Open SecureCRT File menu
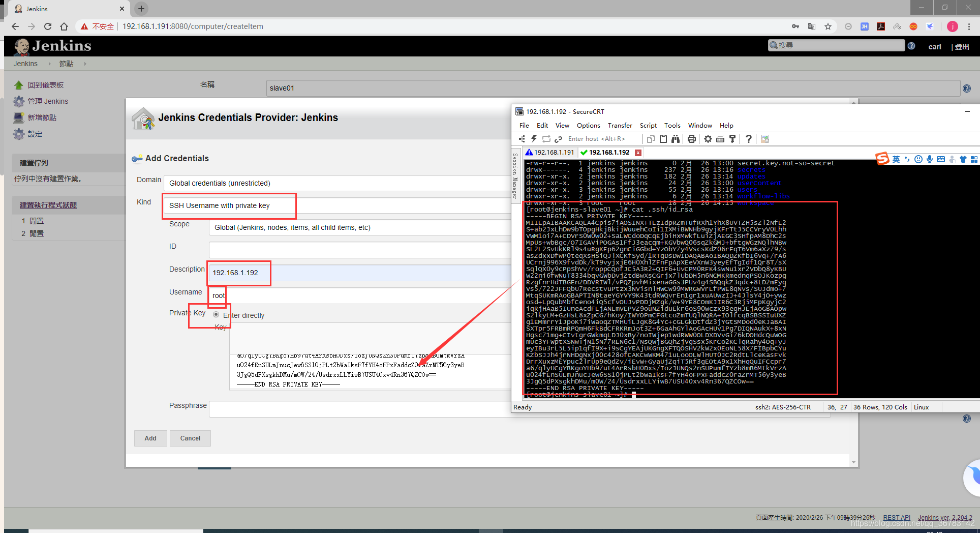The height and width of the screenshot is (533, 980). click(524, 126)
